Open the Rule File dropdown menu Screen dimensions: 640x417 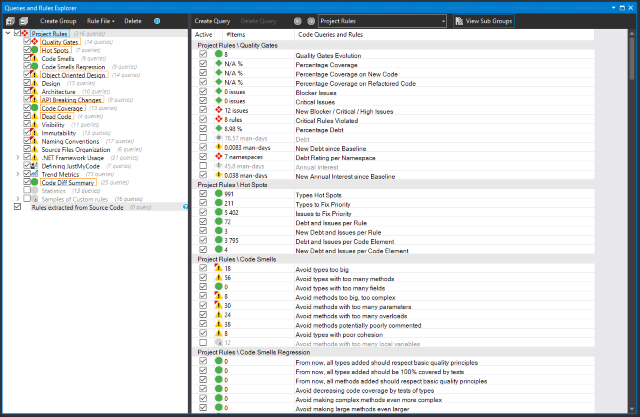pos(100,21)
